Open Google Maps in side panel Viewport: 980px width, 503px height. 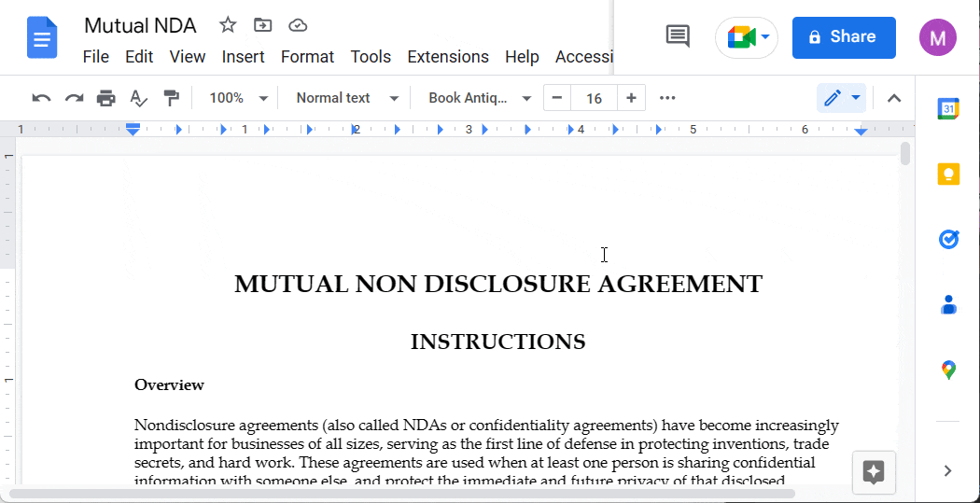click(x=948, y=370)
